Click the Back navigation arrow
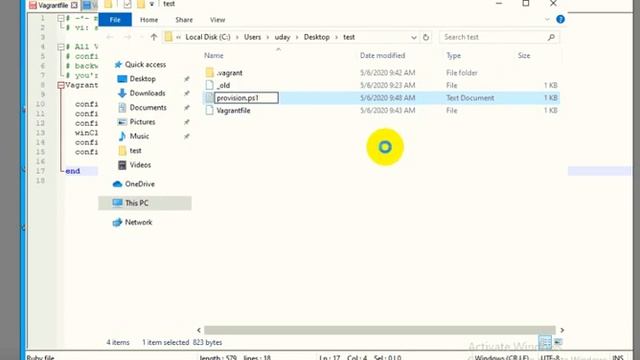Screen dimensions: 640x360 pyautogui.click(x=110, y=37)
